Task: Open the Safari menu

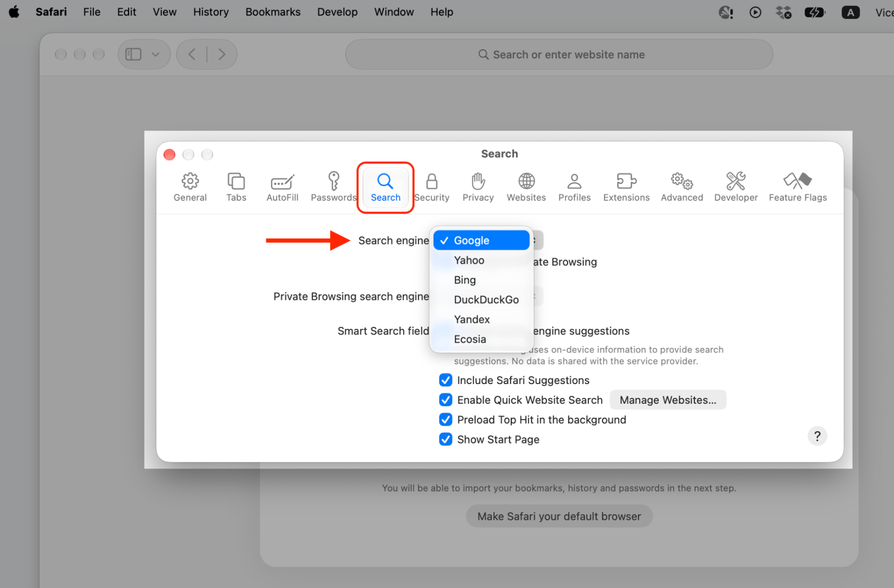Action: [x=51, y=12]
